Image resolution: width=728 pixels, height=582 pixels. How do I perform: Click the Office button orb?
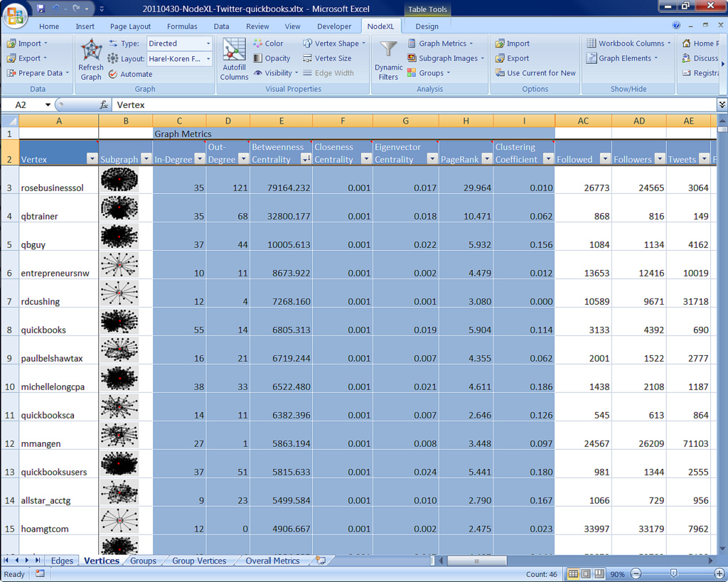point(15,16)
